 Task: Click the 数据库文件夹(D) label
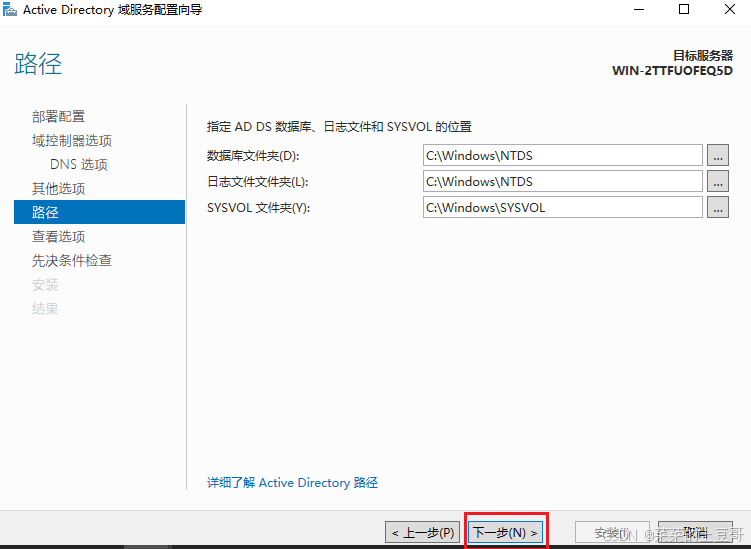253,156
